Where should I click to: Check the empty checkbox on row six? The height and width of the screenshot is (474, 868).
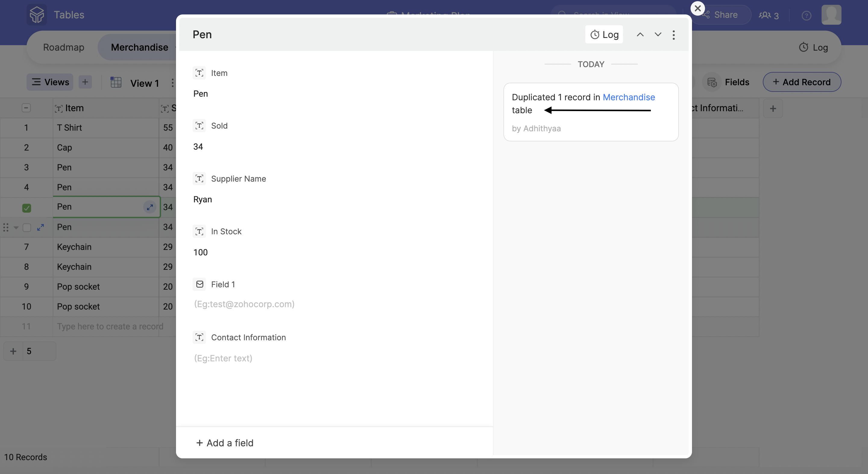coord(27,228)
